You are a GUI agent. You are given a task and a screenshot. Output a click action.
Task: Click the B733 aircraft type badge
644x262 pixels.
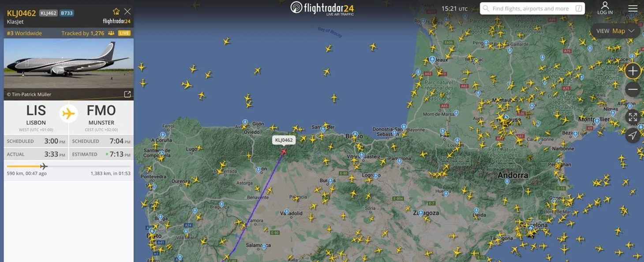click(67, 13)
